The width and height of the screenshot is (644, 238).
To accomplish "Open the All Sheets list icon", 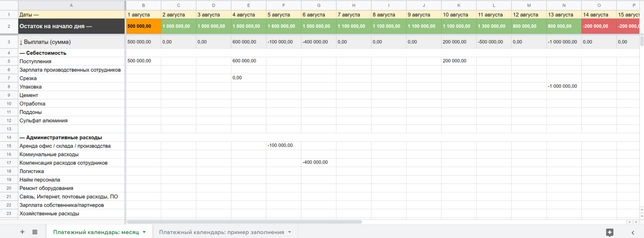I will (x=35, y=232).
